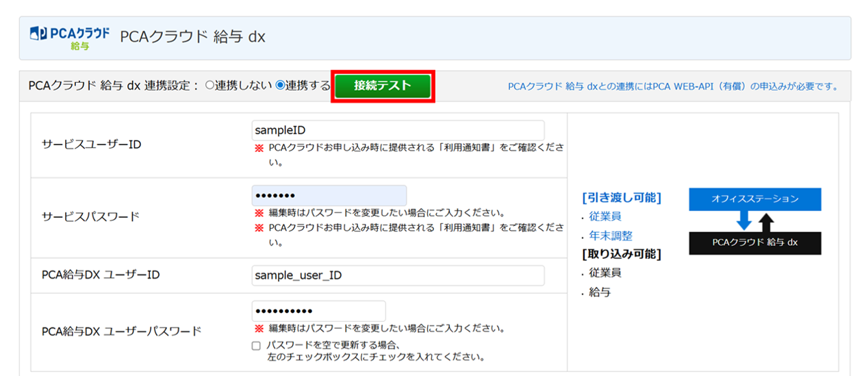The image size is (868, 376).
Task: Click the PCAクラウド 給与 logo icon
Action: coord(70,38)
